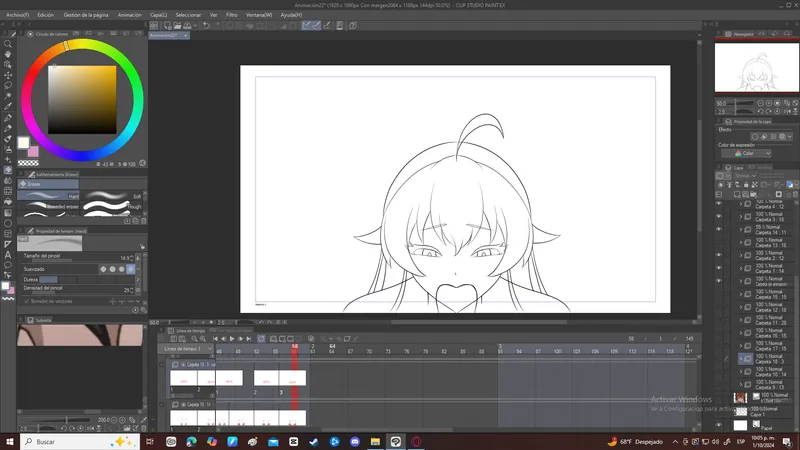Go to the first frame in the timeline

click(215, 339)
